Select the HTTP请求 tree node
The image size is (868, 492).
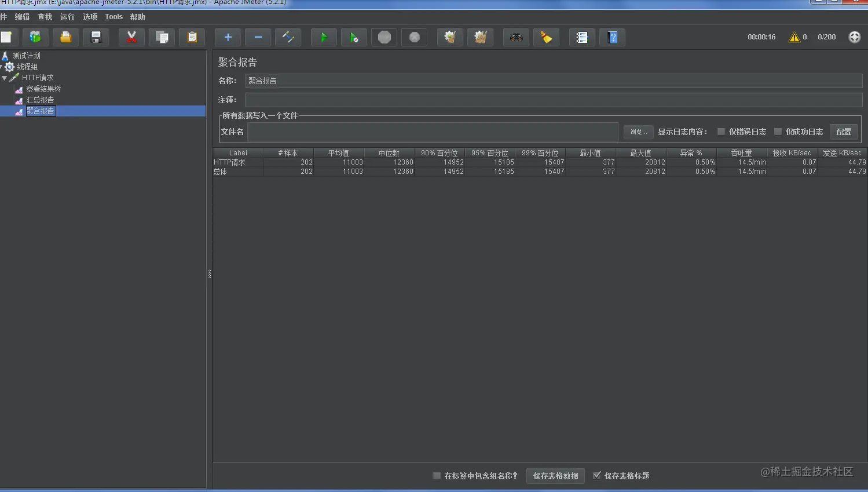coord(38,78)
